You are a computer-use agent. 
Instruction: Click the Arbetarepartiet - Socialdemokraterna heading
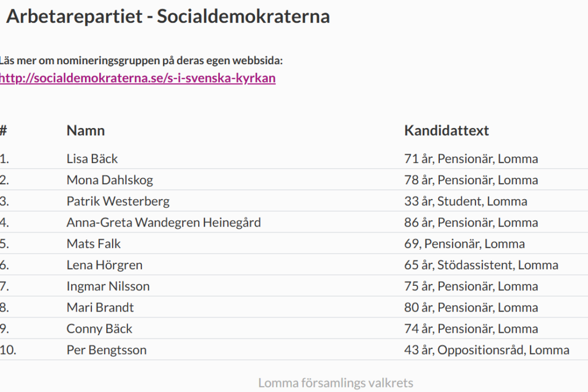pos(168,17)
